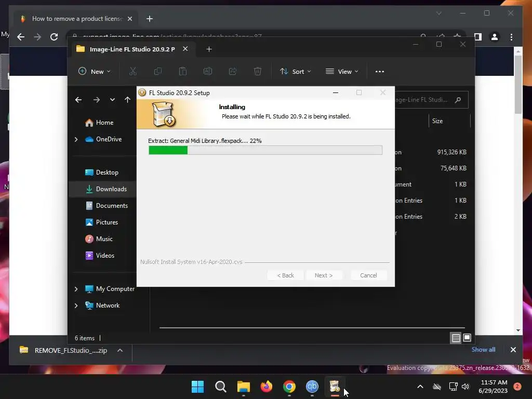Open the REMOVE_FLStudio zip download item

click(x=64, y=351)
